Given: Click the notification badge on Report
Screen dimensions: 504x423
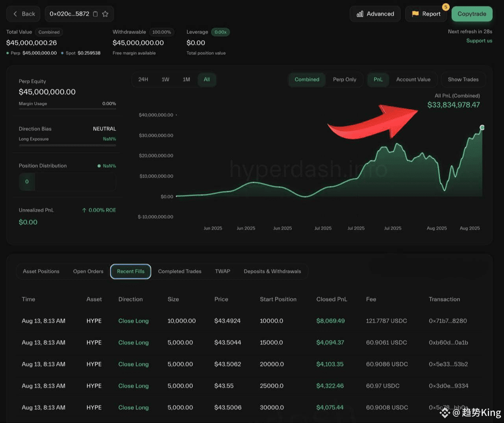Looking at the screenshot, I should (446, 7).
